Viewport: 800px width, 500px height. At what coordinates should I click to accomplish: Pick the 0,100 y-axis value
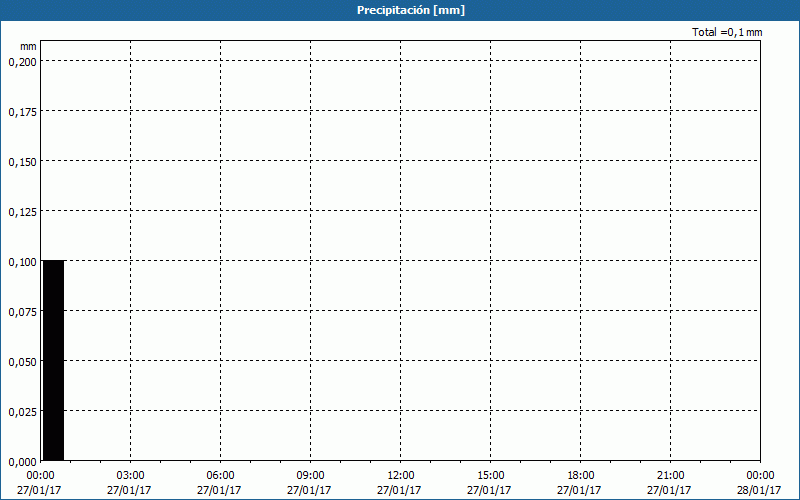pos(22,261)
